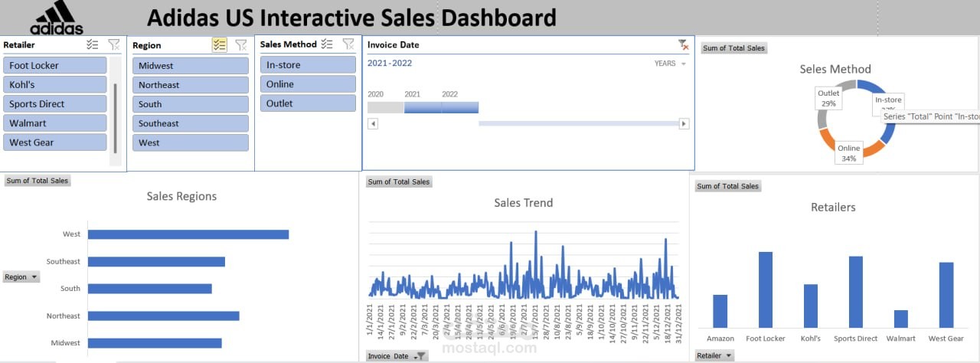Select the 2022 period in timeline
Image resolution: width=980 pixels, height=363 pixels.
pyautogui.click(x=460, y=107)
